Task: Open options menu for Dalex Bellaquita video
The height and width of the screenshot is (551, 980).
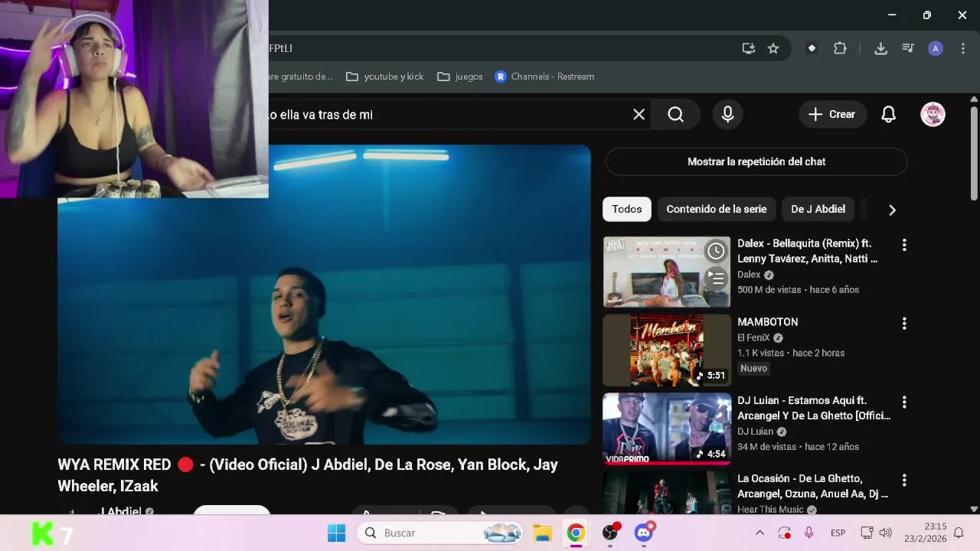Action: [x=904, y=245]
